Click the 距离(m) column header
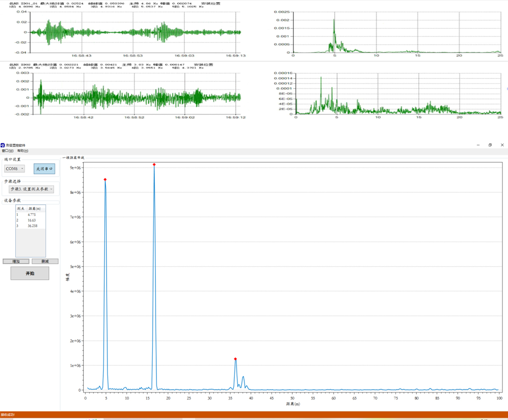 35,209
